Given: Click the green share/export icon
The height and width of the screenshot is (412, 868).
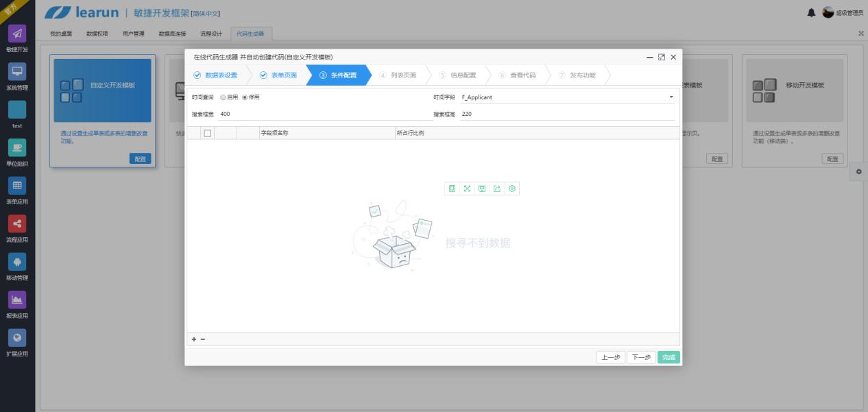Looking at the screenshot, I should point(497,188).
